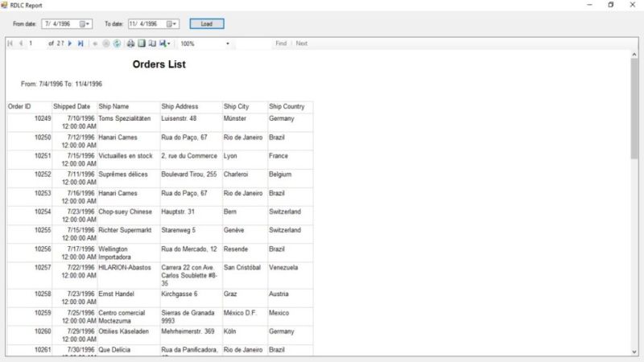The height and width of the screenshot is (362, 644).
Task: Go to previous report page
Action: pyautogui.click(x=21, y=43)
